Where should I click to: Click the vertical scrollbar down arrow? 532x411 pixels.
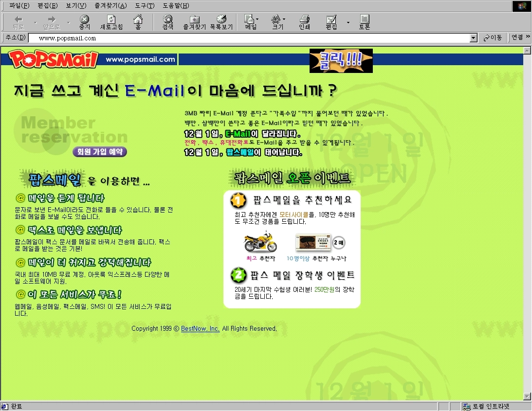pyautogui.click(x=527, y=396)
